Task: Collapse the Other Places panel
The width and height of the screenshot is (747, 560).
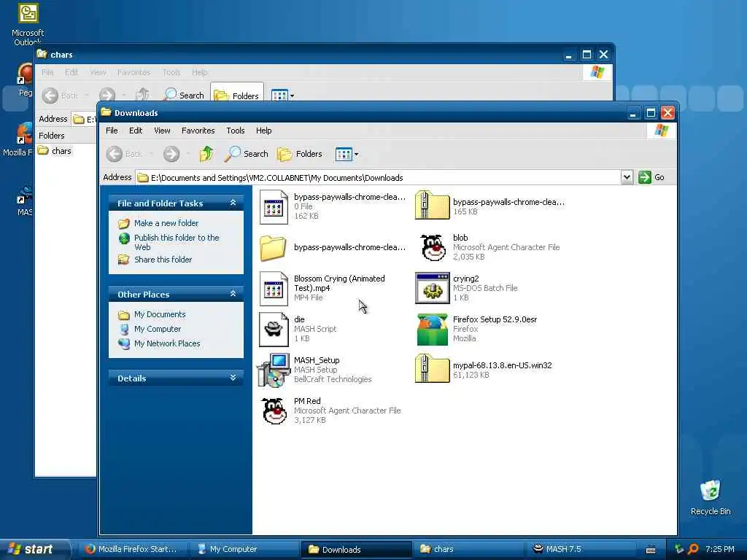Action: coord(233,294)
